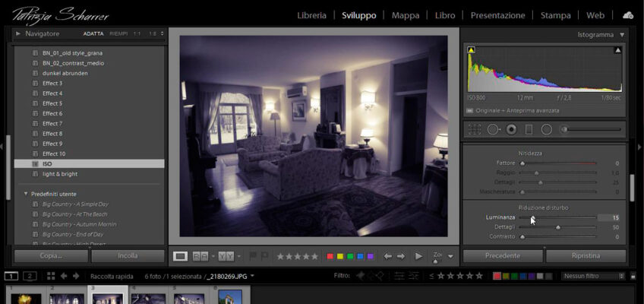Set rating filter to five stars

[x=479, y=276]
